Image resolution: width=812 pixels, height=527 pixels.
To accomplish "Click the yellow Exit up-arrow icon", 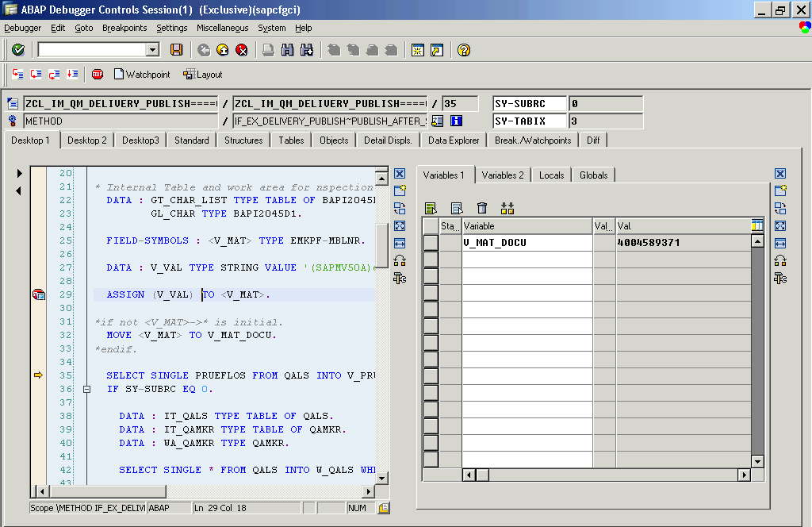I will [223, 50].
